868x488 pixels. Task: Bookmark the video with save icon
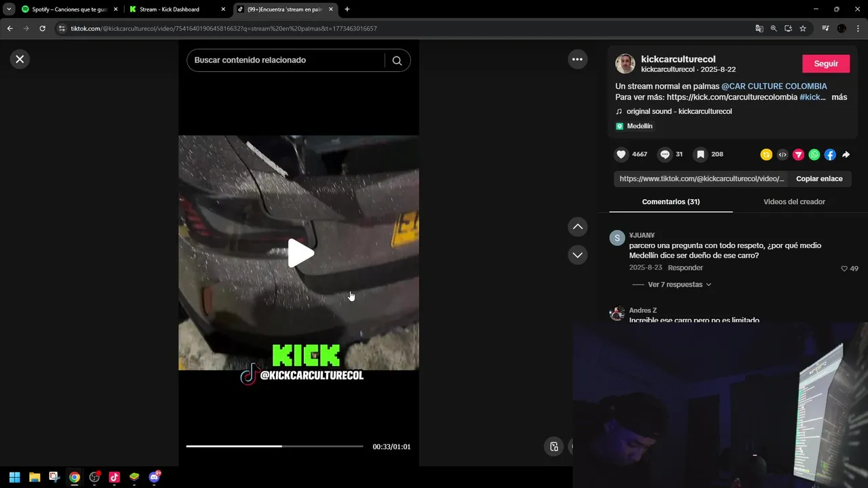[x=701, y=155]
